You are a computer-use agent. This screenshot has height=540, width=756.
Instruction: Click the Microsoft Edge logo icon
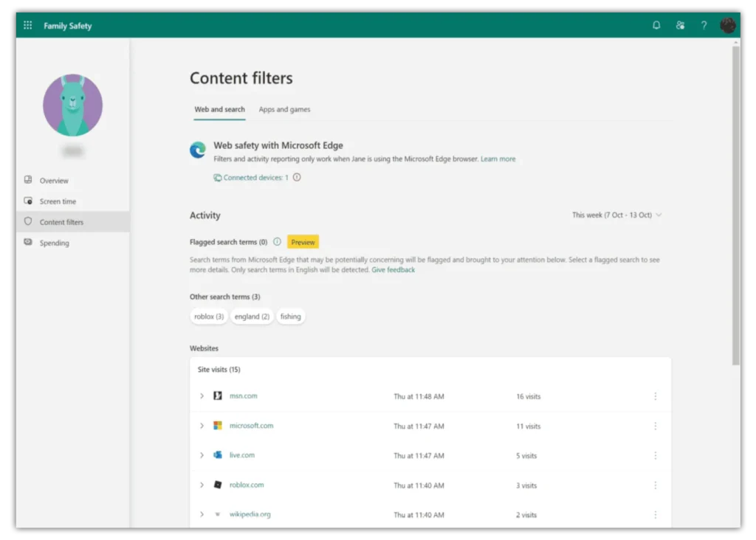point(198,150)
